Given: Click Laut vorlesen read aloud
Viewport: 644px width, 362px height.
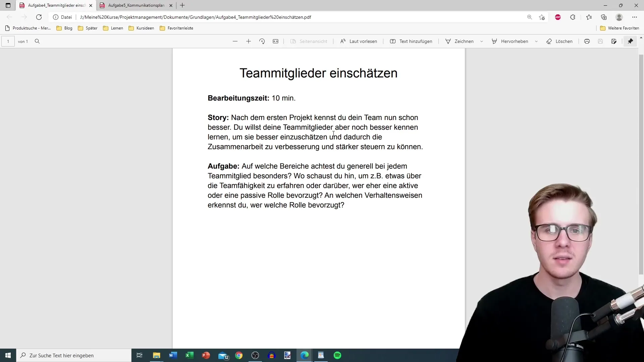Looking at the screenshot, I should (359, 41).
